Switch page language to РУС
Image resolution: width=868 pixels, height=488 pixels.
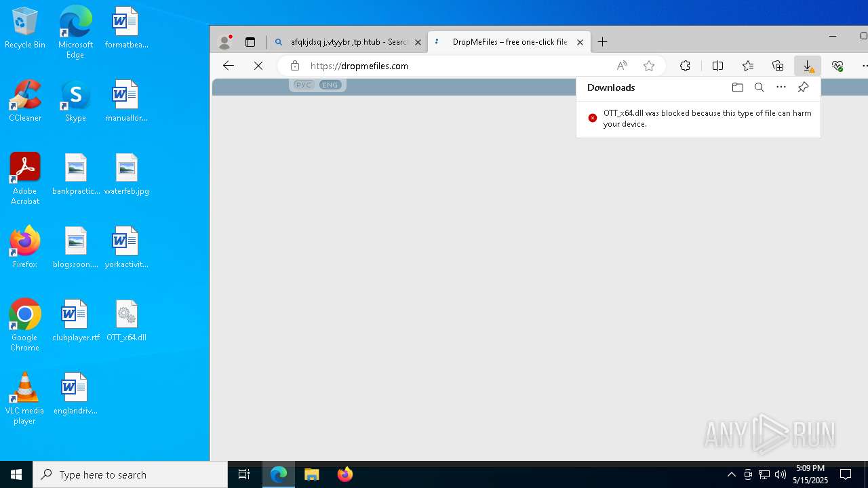pos(303,85)
